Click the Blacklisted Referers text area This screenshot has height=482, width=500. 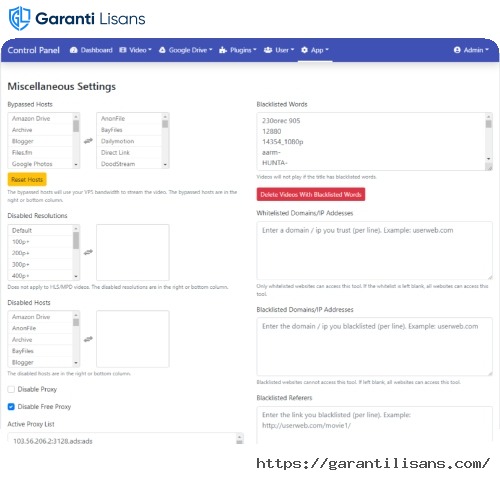click(x=374, y=424)
